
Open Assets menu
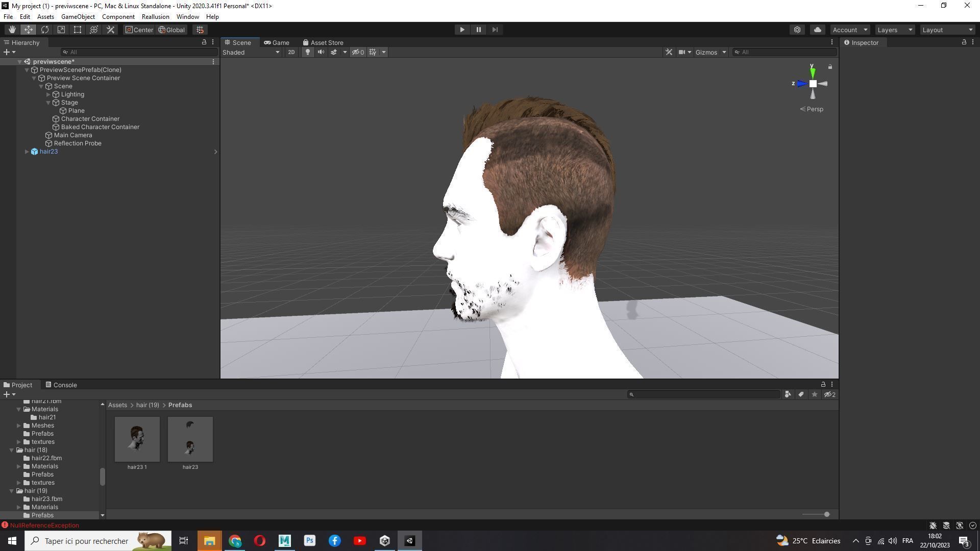(45, 17)
